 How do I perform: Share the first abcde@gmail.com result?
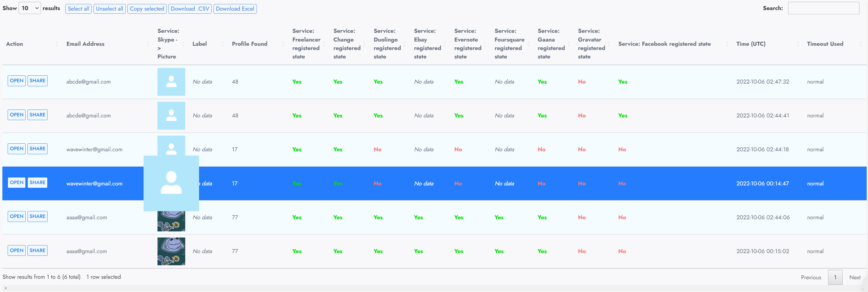[x=38, y=81]
